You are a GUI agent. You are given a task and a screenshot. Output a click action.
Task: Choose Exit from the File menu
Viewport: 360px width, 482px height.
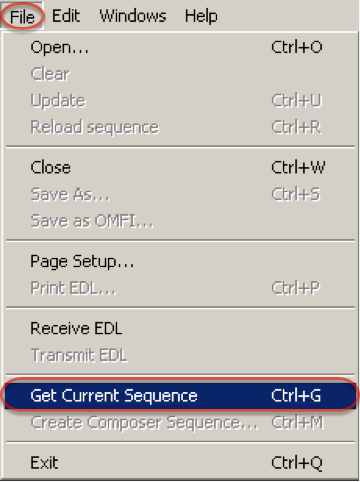point(180,463)
